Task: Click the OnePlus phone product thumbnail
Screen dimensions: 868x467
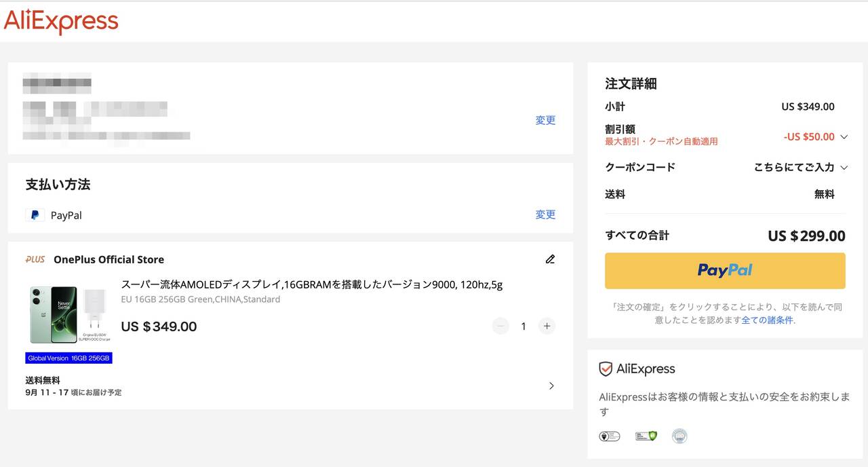Action: tap(69, 314)
